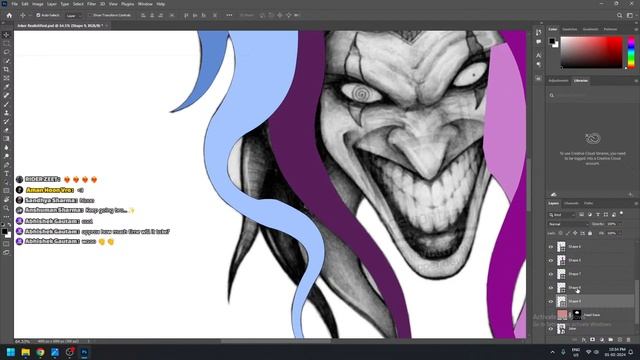
Task: Toggle the Show Transform Controls checkbox
Action: click(91, 16)
